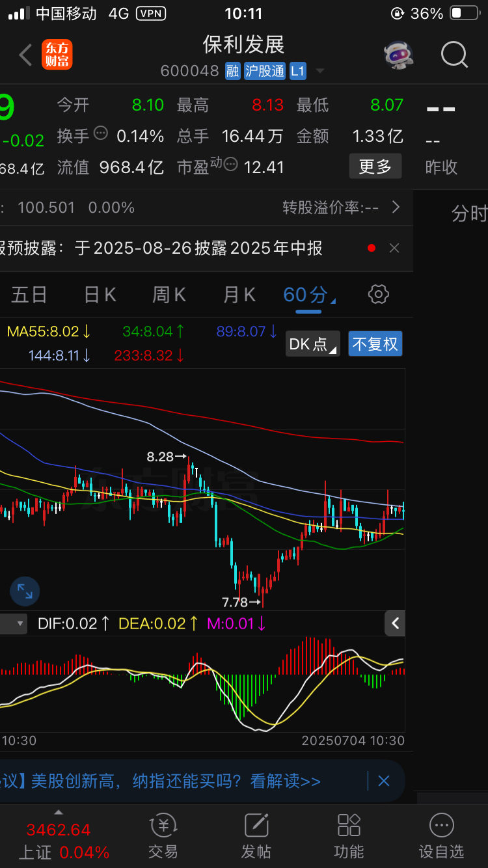The image size is (488, 868).
Task: Tap the battery status icon
Action: click(x=465, y=13)
